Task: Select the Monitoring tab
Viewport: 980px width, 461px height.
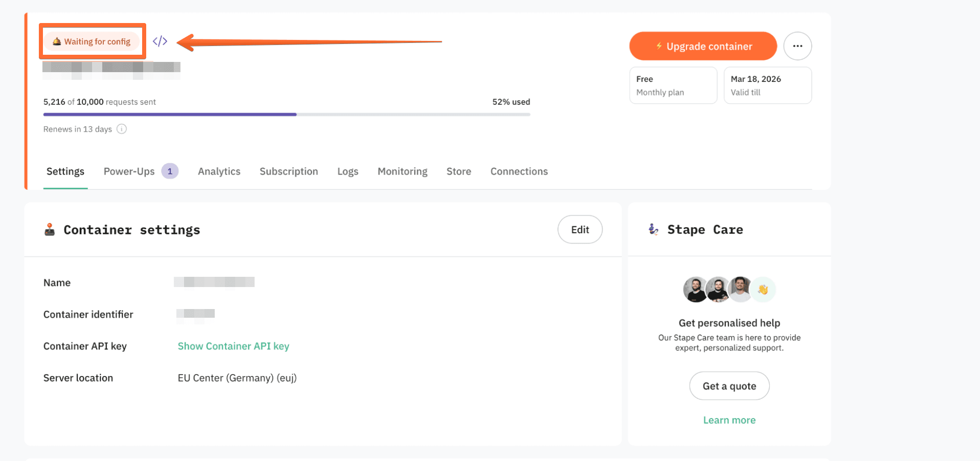Action: [x=402, y=171]
